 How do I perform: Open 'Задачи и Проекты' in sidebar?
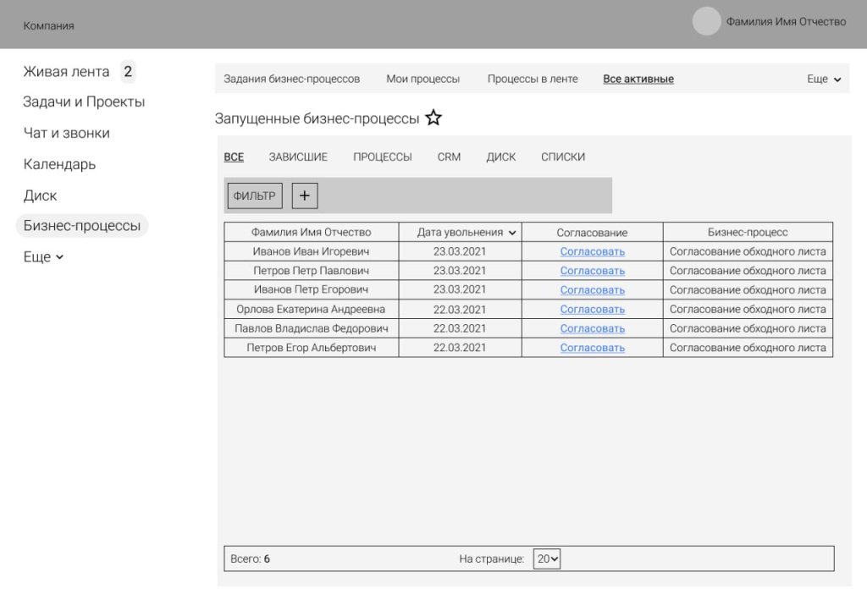pos(84,102)
